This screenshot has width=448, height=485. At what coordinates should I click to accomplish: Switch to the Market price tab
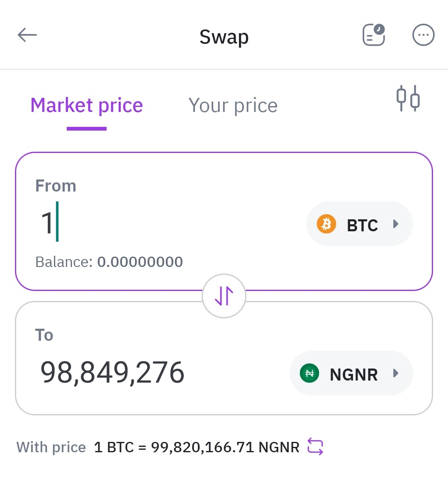point(87,105)
